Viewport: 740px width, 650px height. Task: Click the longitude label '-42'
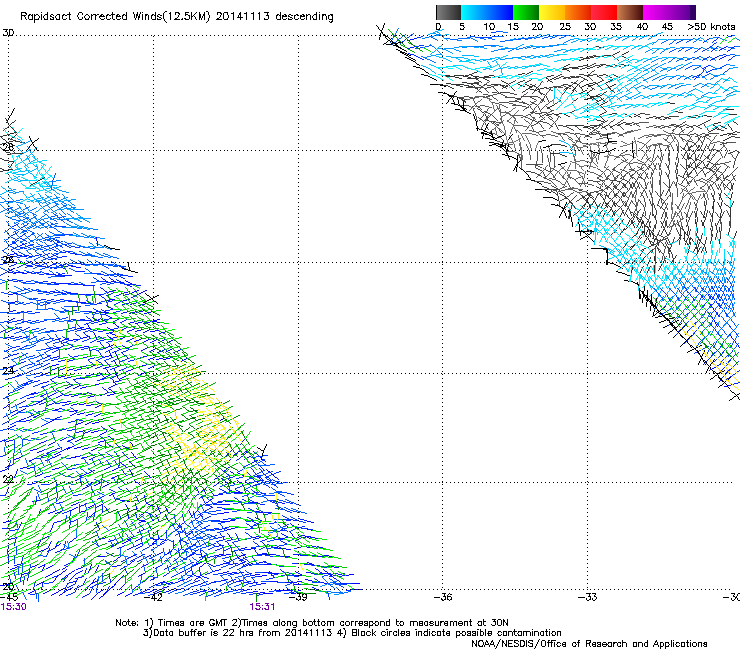tap(153, 597)
